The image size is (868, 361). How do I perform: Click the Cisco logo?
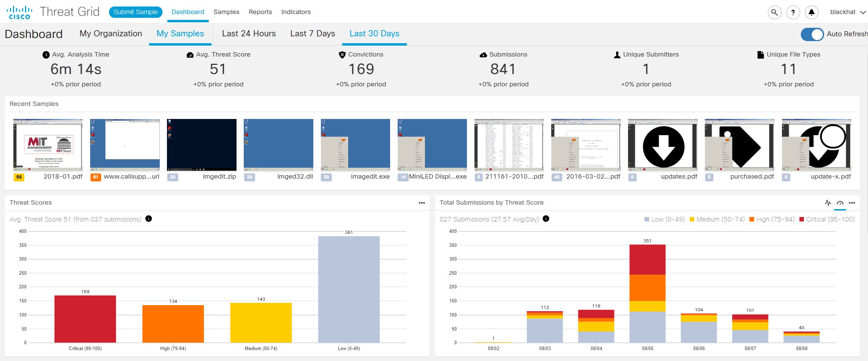pos(19,12)
